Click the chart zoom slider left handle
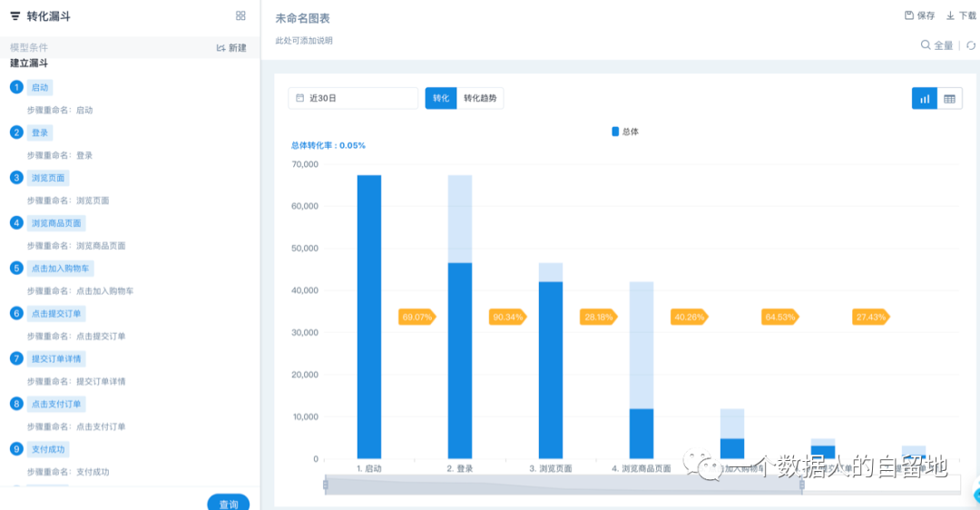The width and height of the screenshot is (980, 510). (x=325, y=485)
